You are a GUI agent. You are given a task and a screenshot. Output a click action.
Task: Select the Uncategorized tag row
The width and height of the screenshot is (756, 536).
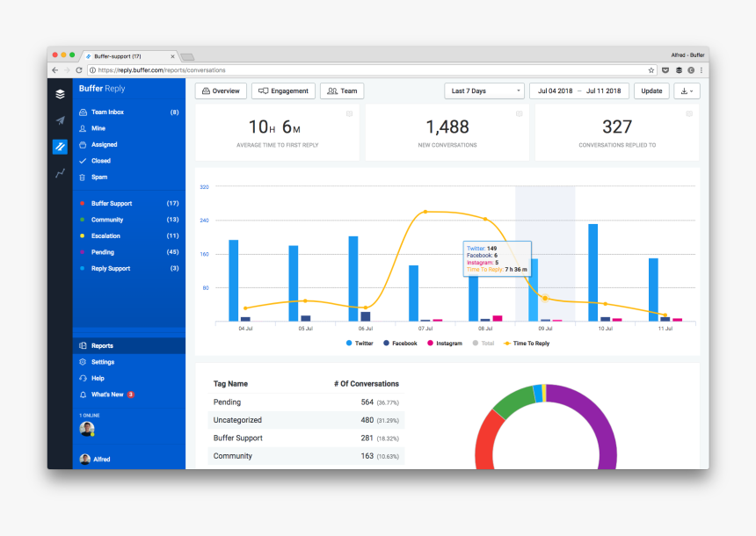(x=306, y=420)
